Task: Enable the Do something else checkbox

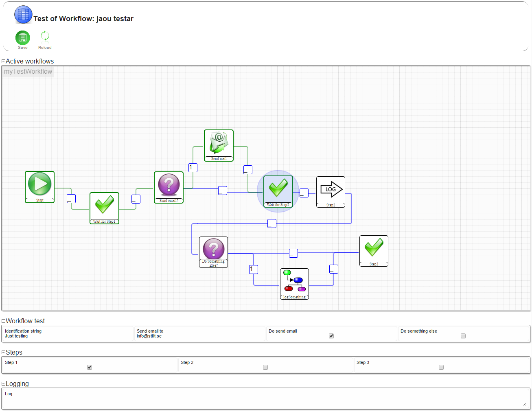Action: click(x=463, y=336)
